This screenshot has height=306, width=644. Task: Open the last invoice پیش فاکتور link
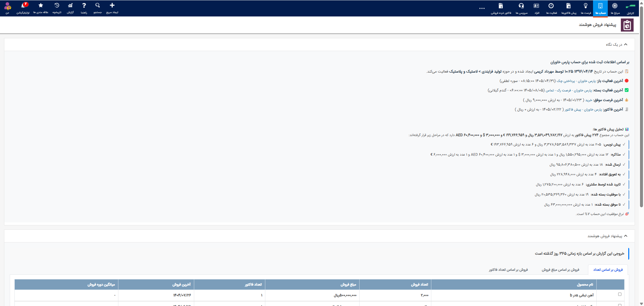point(583,110)
